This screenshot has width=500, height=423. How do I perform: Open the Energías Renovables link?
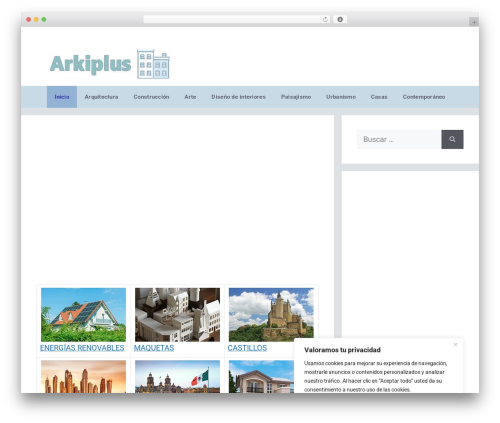point(82,348)
